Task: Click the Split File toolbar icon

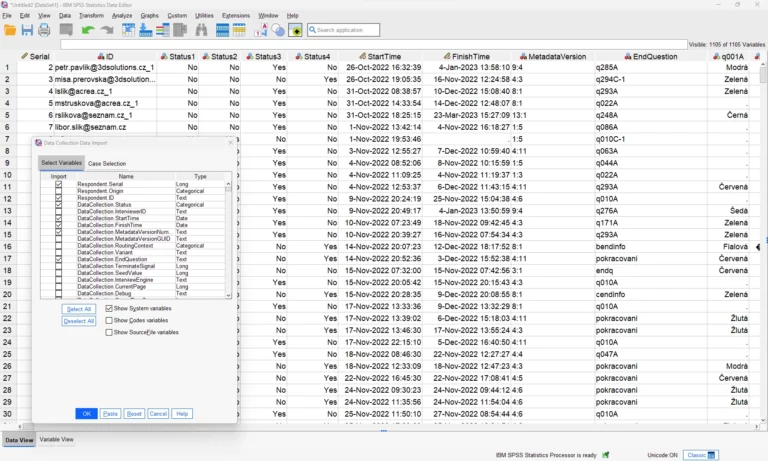Action: pyautogui.click(x=222, y=30)
